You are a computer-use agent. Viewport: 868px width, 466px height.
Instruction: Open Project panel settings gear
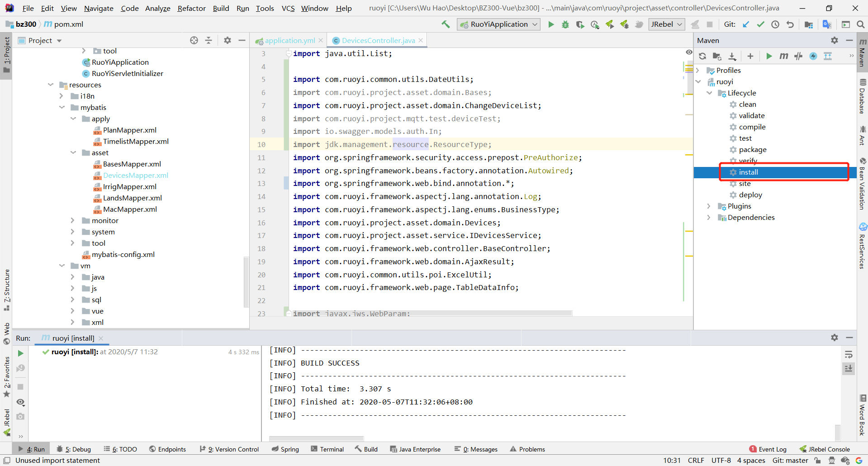coord(228,40)
